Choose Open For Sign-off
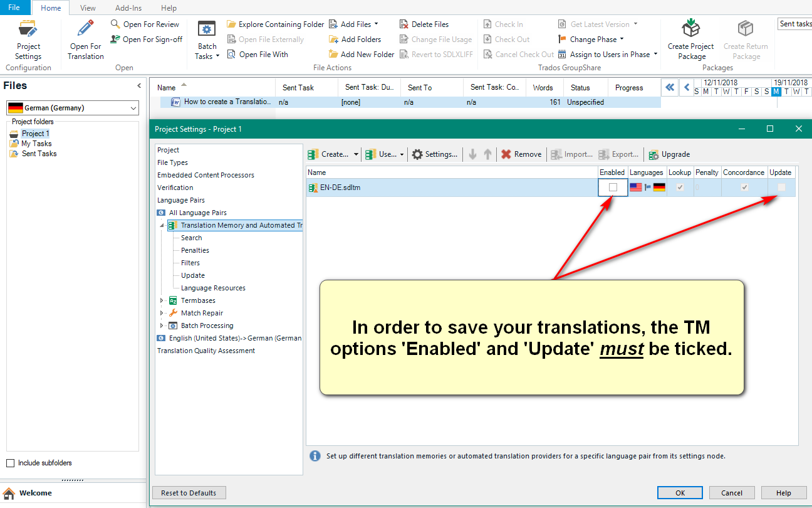 click(146, 40)
